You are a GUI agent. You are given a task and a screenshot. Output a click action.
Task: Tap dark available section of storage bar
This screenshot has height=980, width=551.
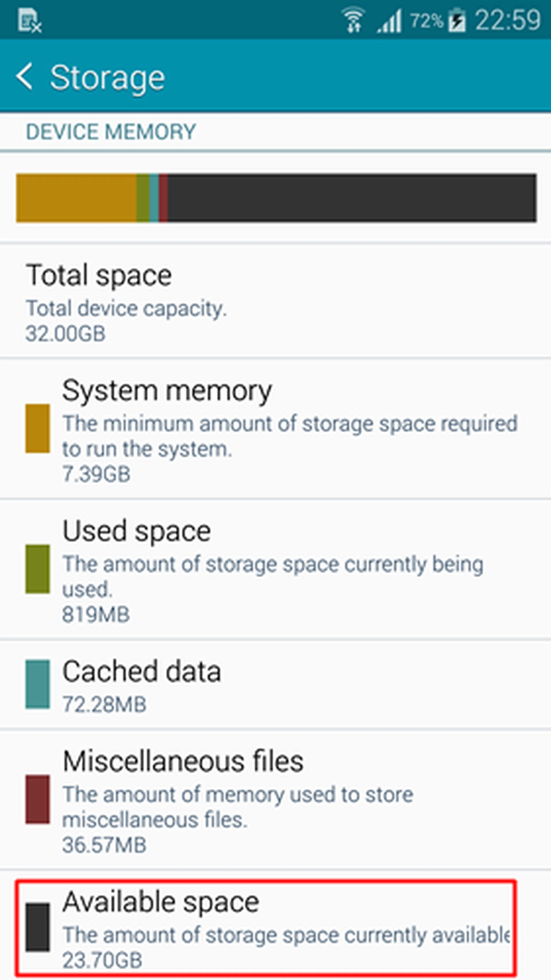(x=352, y=198)
